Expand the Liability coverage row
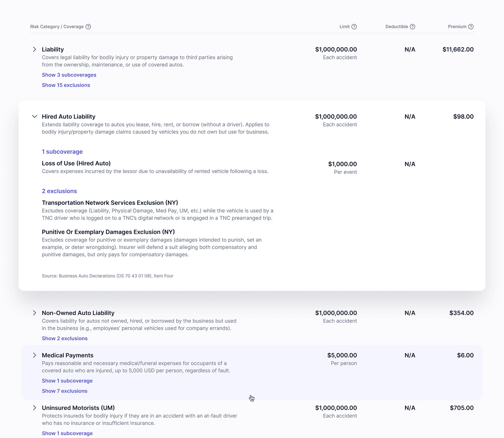 point(34,49)
